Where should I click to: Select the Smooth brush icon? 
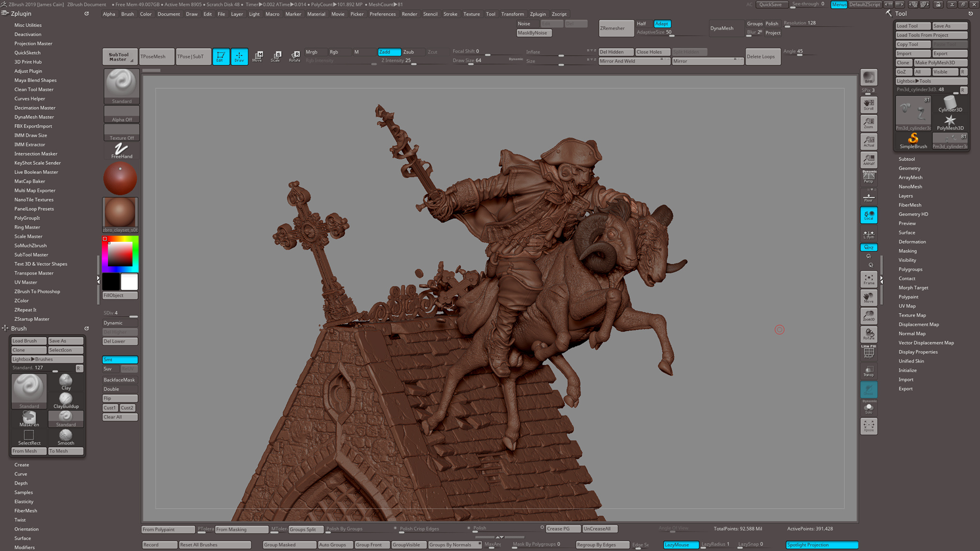[x=66, y=437]
